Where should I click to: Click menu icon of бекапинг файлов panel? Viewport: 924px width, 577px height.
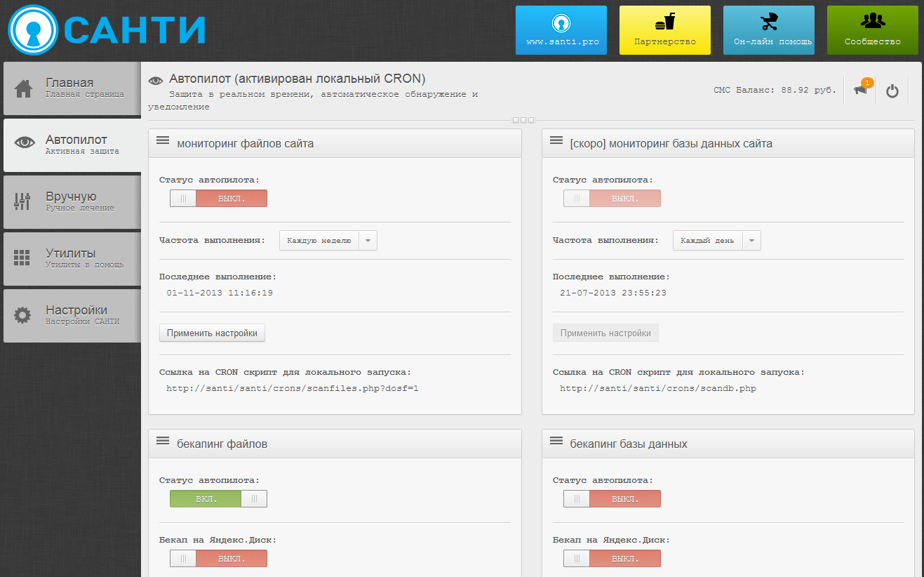tap(163, 441)
